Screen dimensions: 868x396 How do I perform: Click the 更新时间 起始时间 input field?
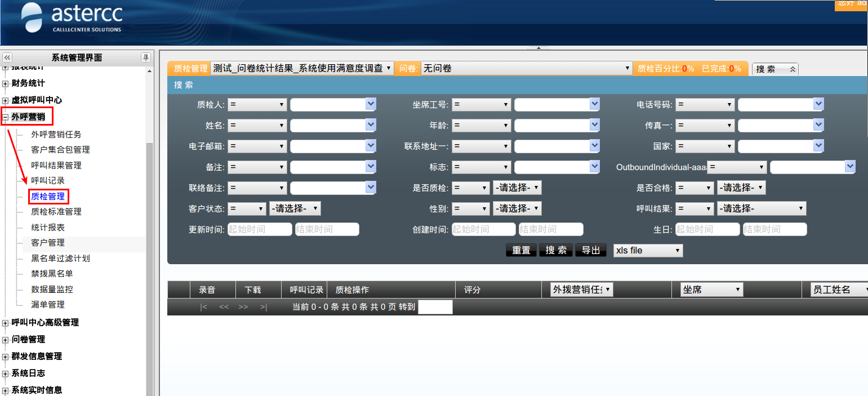[x=260, y=229]
